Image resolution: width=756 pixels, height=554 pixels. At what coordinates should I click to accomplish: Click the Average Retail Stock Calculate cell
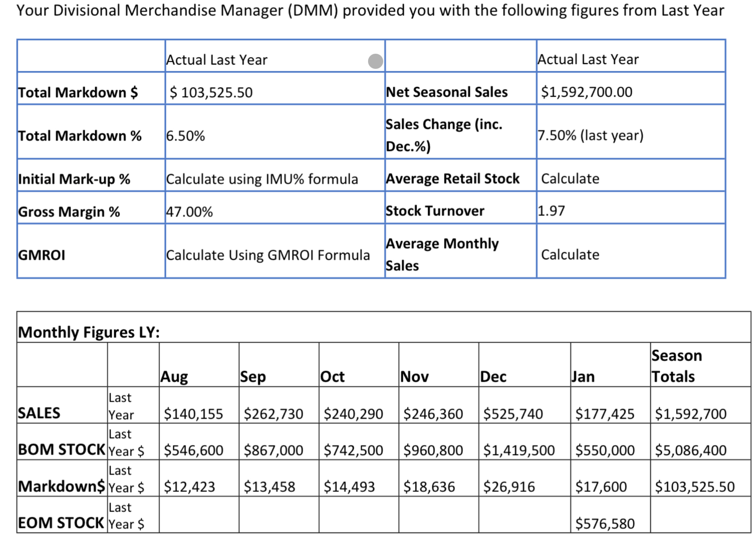(x=569, y=179)
